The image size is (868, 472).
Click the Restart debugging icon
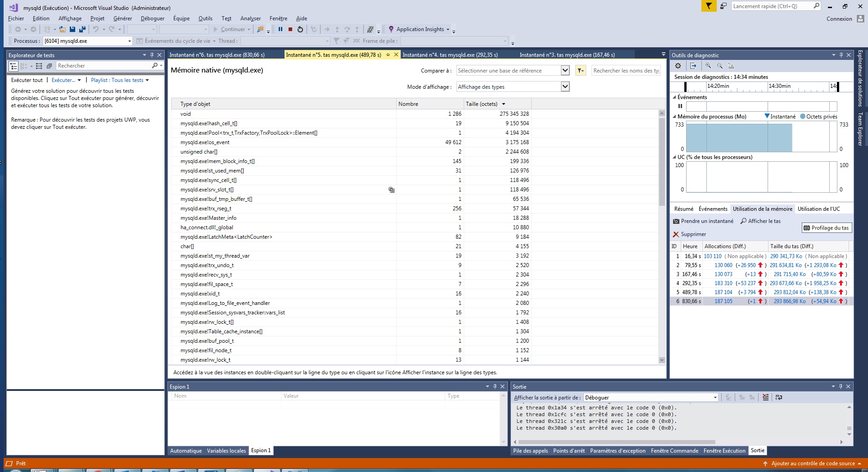(300, 29)
